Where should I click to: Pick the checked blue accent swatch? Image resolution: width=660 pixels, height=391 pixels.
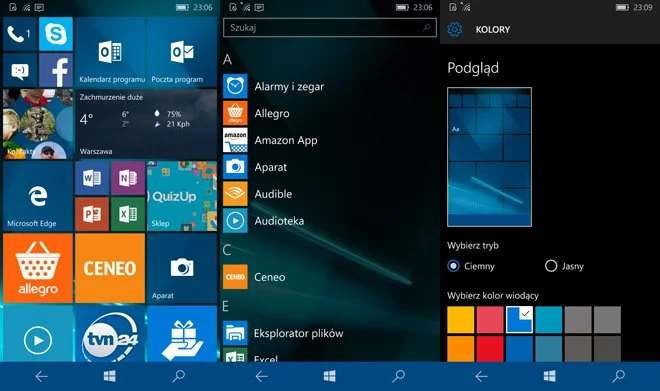click(x=519, y=320)
